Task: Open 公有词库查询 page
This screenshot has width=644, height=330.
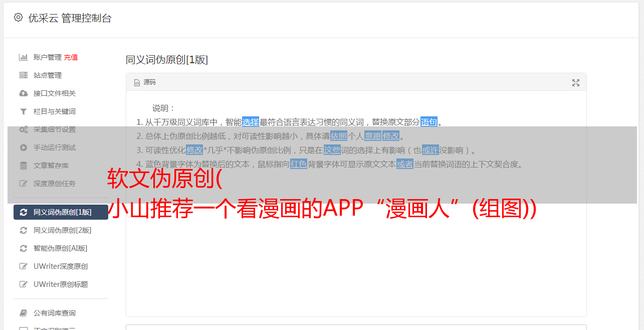Action: tap(55, 313)
